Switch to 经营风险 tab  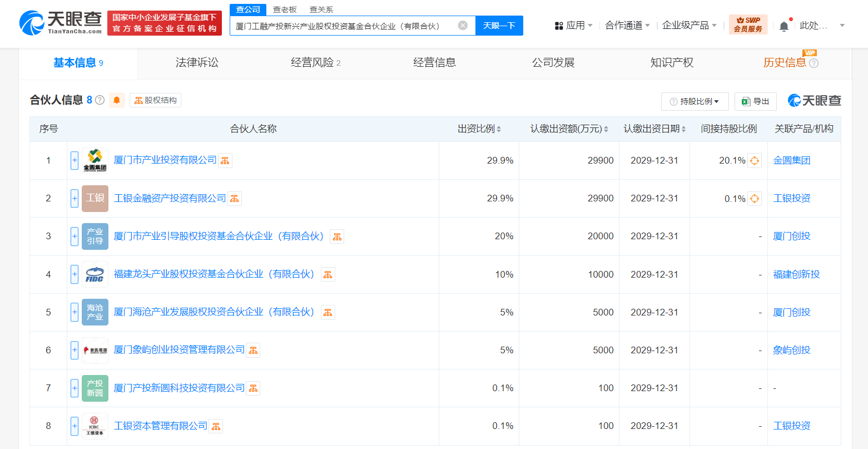point(316,63)
